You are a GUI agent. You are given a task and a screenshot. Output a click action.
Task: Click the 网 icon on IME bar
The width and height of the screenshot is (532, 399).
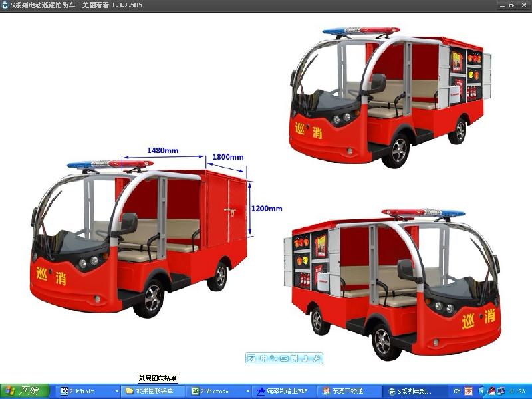click(x=295, y=358)
